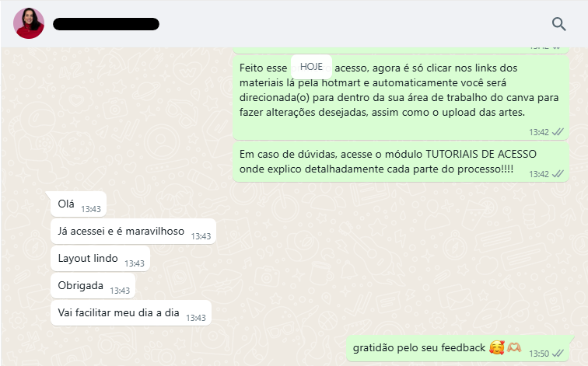Select the 'Já acessei e é maravilhoso' message
Screen dimensions: 588x366
coord(133,232)
